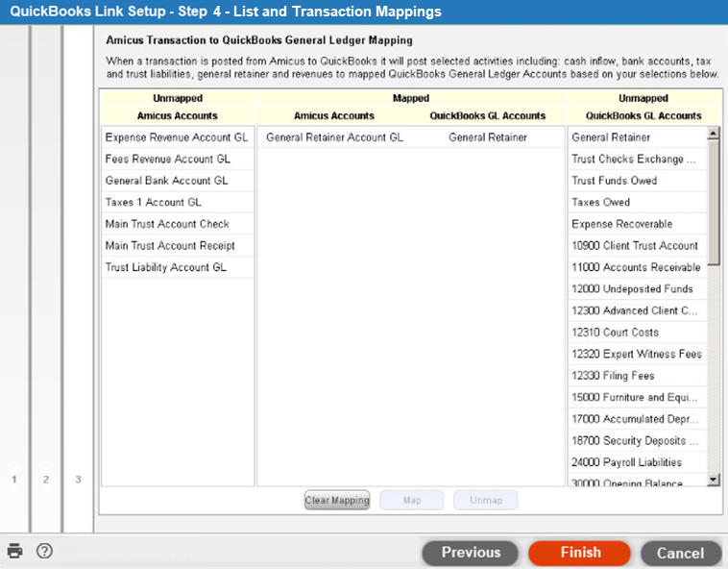
Task: Select Main Trust Account Check
Action: pyautogui.click(x=178, y=224)
